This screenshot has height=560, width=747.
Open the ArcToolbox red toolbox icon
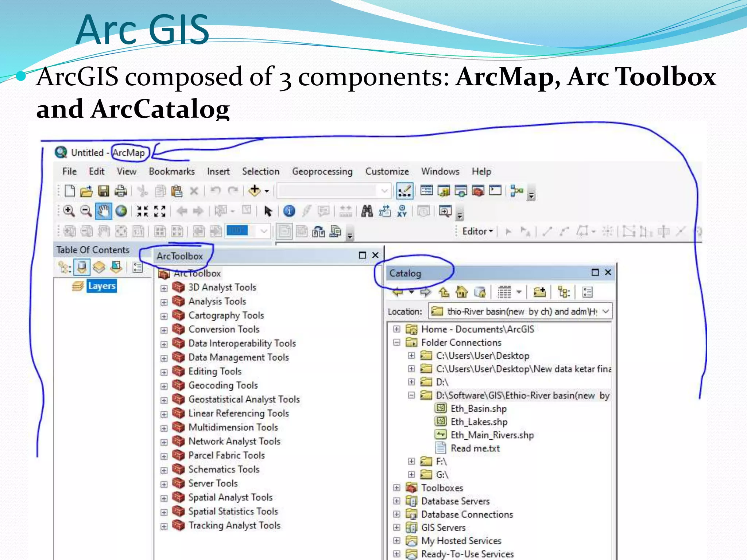(x=478, y=191)
